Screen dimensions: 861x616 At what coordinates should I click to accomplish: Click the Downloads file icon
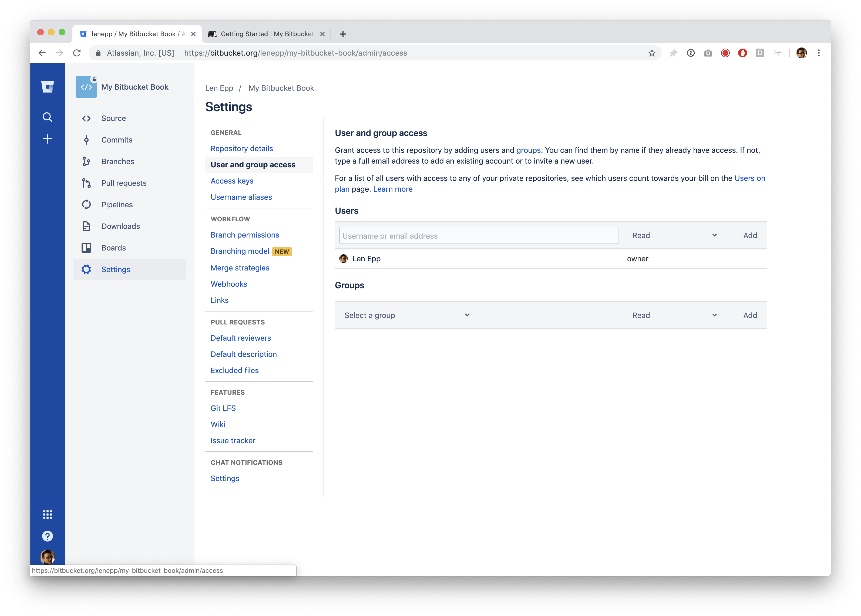tap(86, 226)
